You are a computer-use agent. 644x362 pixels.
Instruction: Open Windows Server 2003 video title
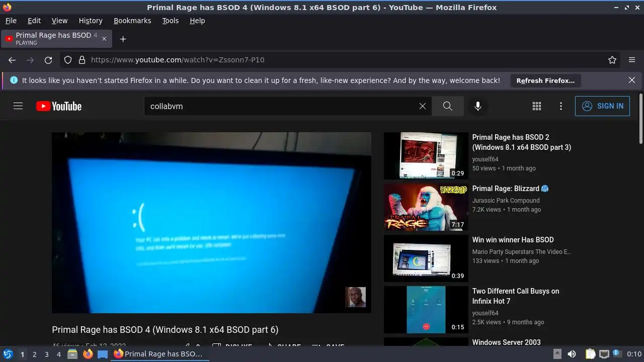(x=506, y=342)
